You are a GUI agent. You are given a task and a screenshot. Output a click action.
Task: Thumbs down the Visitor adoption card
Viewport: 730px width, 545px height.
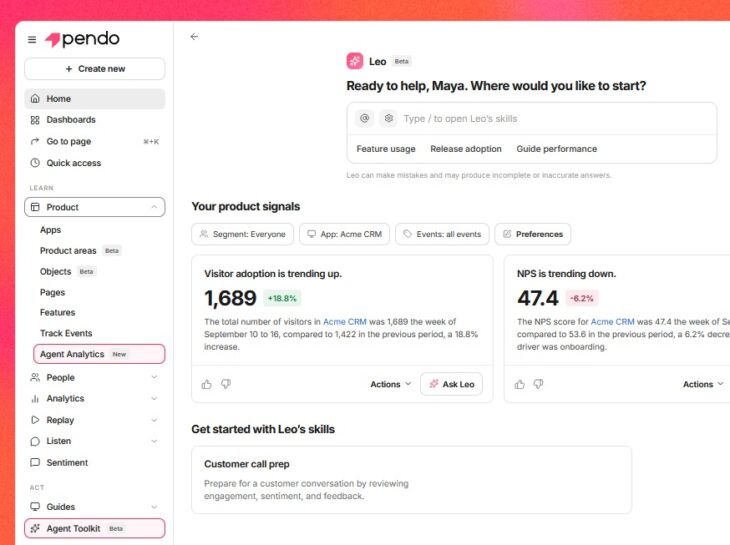226,384
